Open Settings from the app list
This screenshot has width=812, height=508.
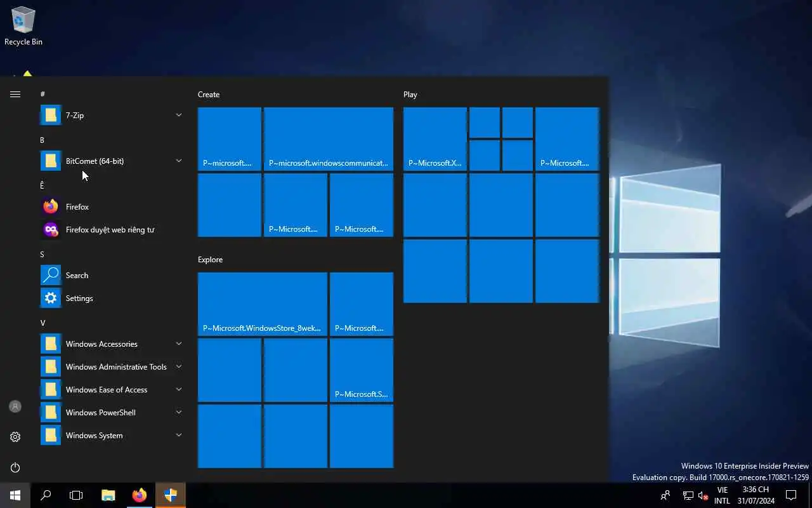[112, 298]
